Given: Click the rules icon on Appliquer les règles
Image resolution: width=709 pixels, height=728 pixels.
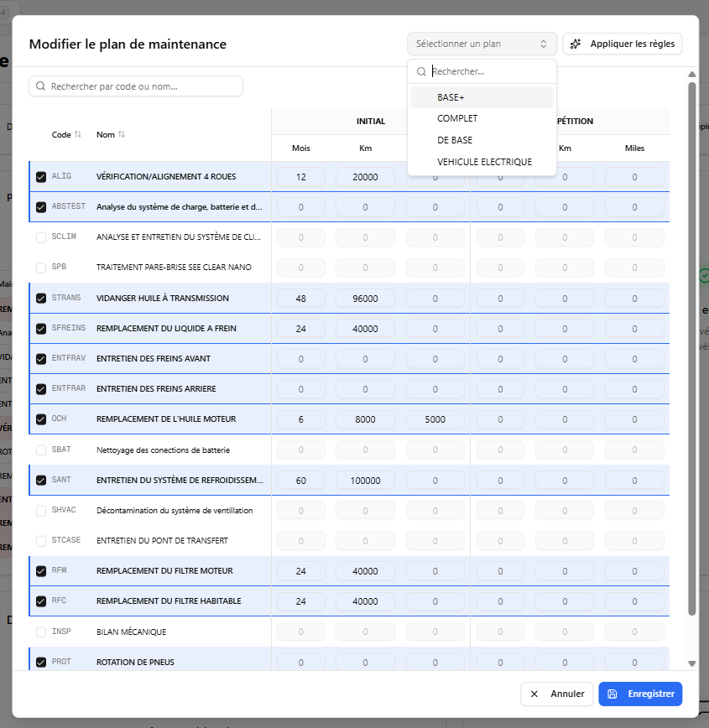Looking at the screenshot, I should [575, 43].
